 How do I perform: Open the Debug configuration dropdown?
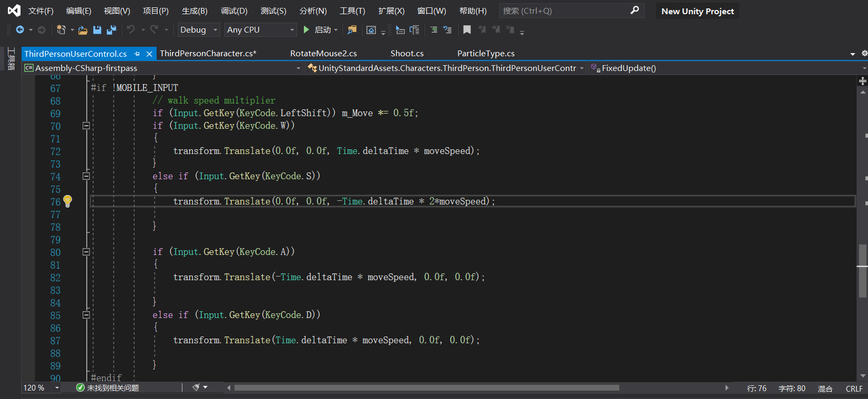[198, 30]
